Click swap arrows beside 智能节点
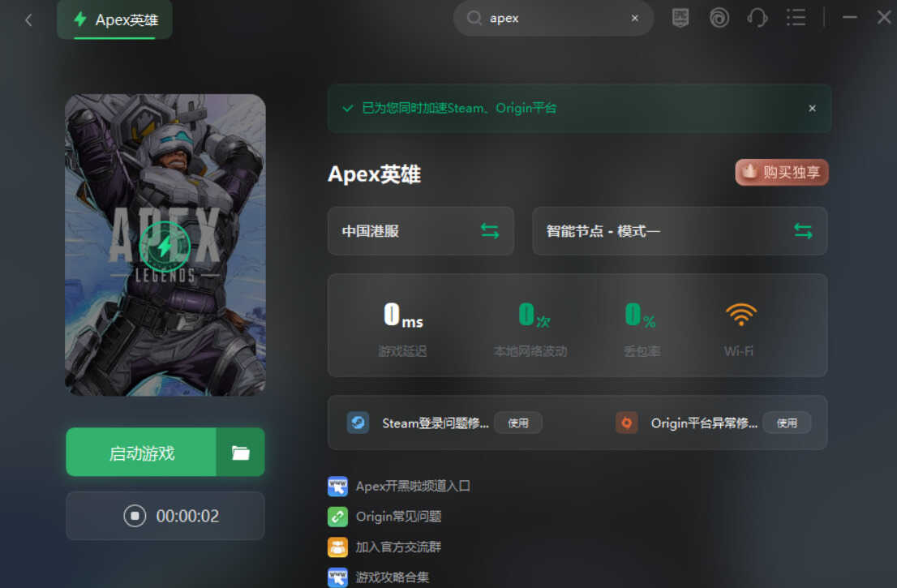 [803, 231]
